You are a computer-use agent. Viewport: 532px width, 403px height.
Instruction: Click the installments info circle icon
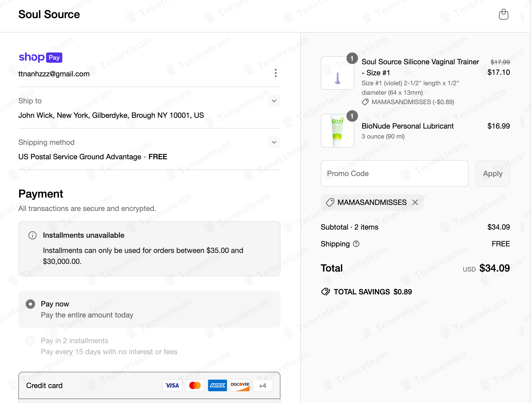coord(32,235)
